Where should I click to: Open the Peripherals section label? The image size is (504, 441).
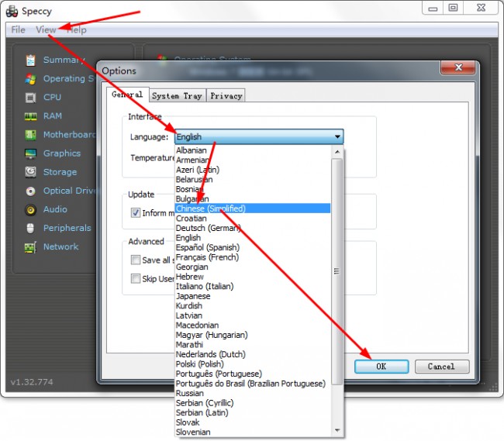(x=67, y=228)
